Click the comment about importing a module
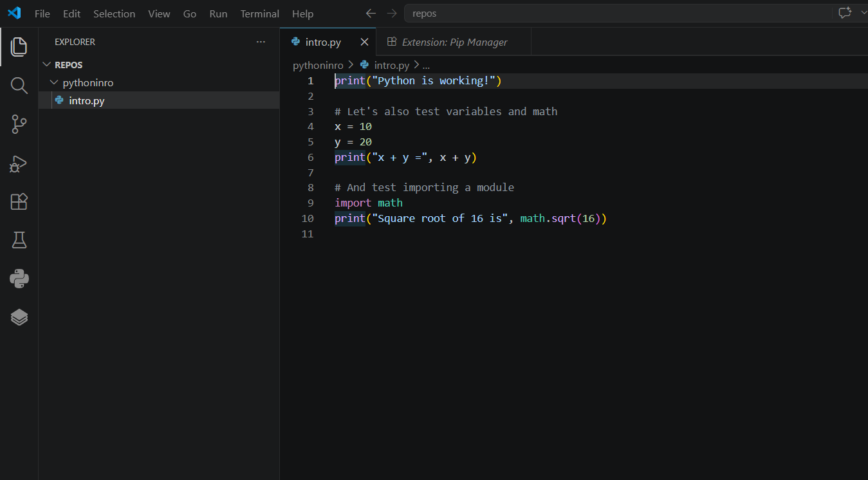Viewport: 868px width, 480px height. 424,188
